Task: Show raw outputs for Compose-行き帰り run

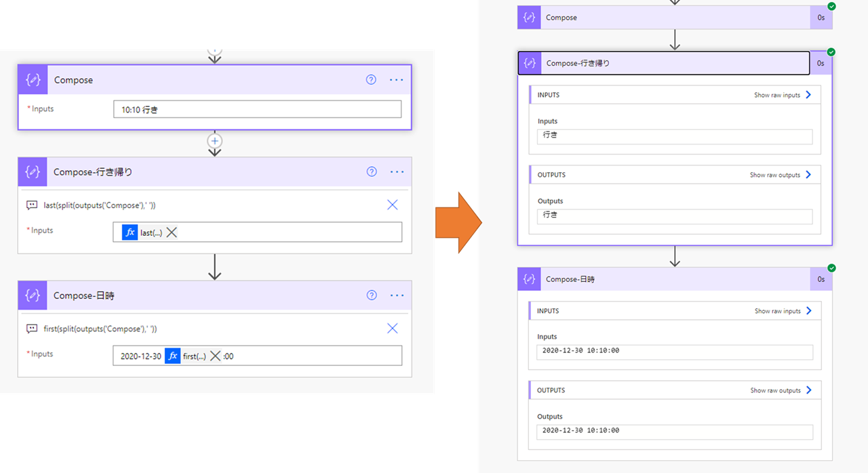Action: 781,175
